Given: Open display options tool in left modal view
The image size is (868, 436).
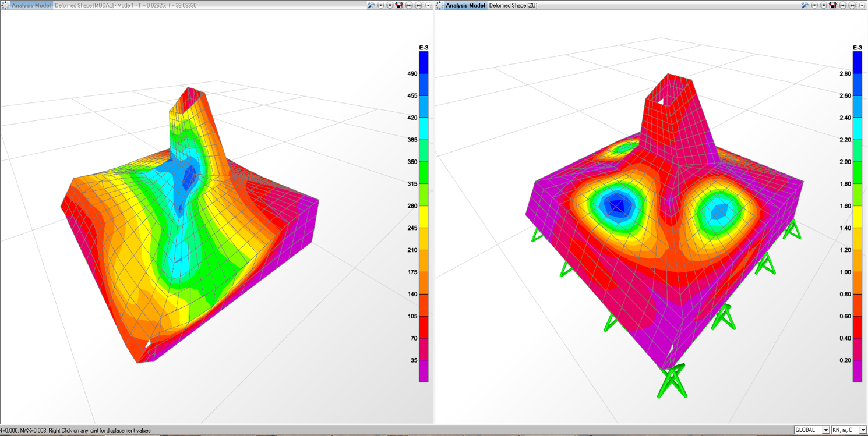Looking at the screenshot, I should pos(371,5).
